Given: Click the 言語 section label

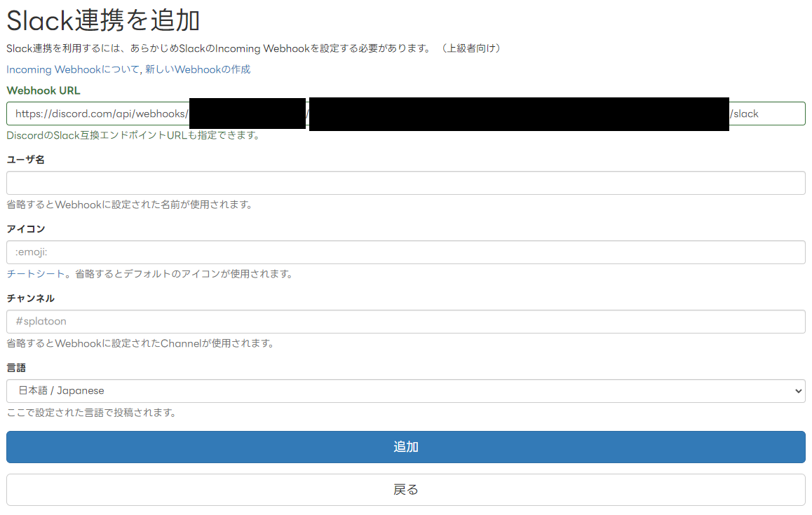Looking at the screenshot, I should point(15,366).
